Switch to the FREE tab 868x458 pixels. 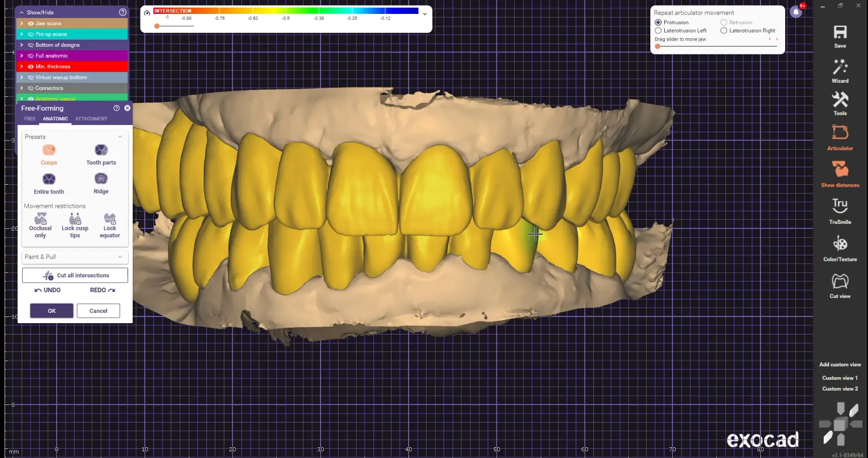30,119
